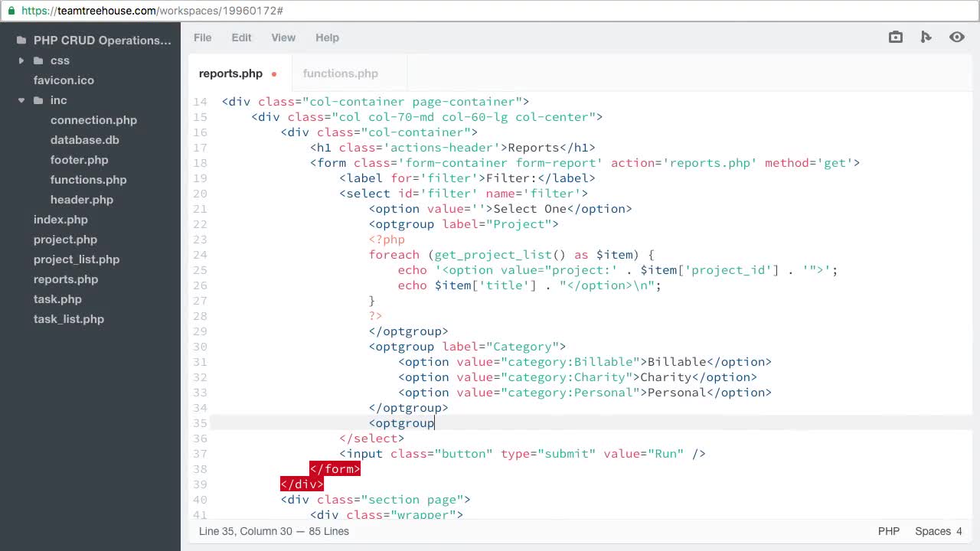Open favicon.ico in the file tree
This screenshot has width=980, height=551.
[64, 80]
